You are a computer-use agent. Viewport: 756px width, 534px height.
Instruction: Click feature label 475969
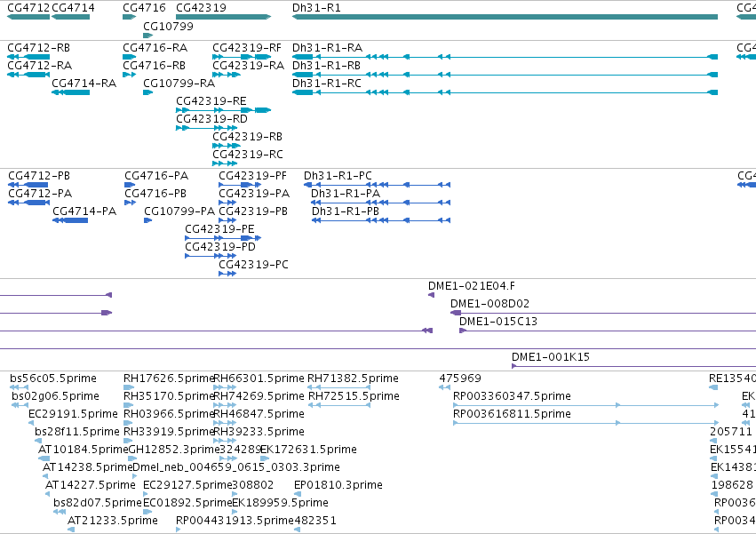460,379
